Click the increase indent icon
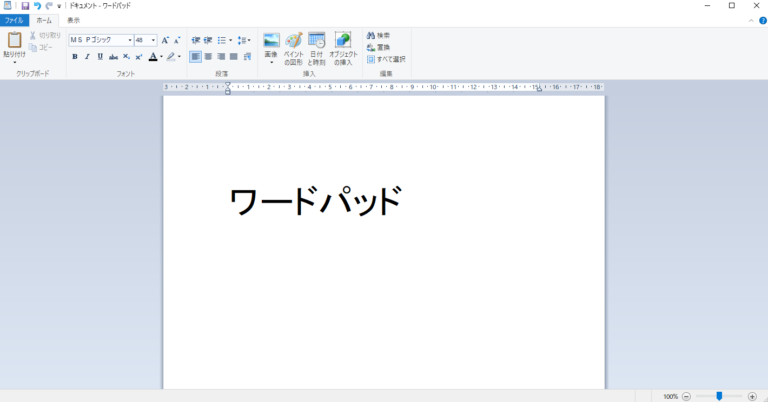768x402 pixels. pos(208,40)
